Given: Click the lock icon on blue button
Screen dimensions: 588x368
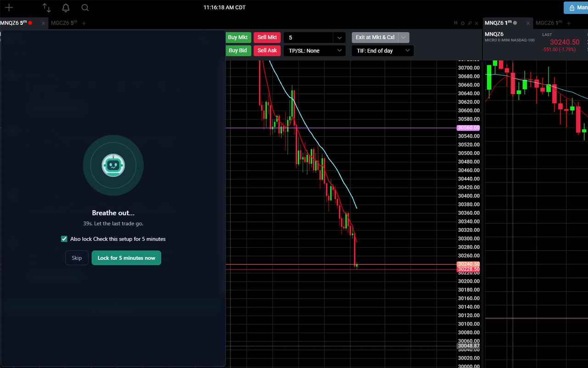Looking at the screenshot, I should [572, 8].
